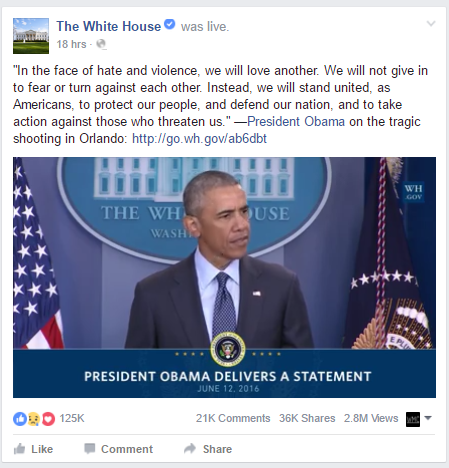
Task: View the 36K Shares list
Action: point(307,418)
